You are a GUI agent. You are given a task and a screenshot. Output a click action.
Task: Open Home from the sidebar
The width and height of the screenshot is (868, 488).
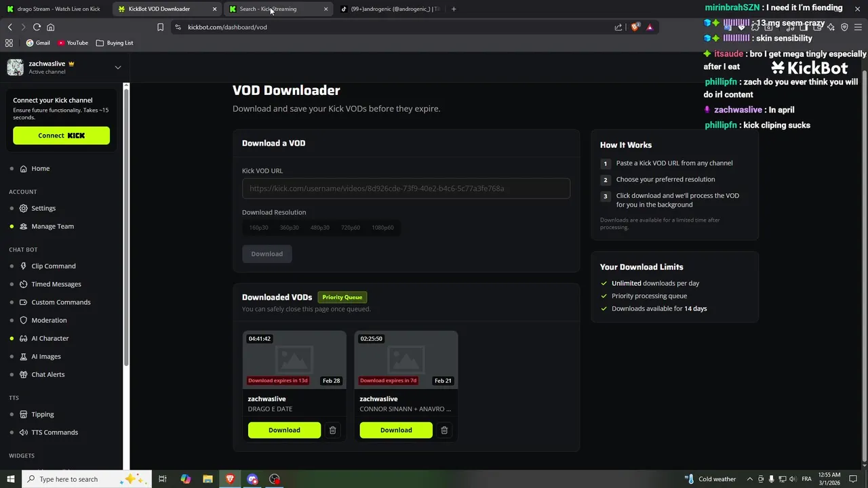[x=40, y=169]
